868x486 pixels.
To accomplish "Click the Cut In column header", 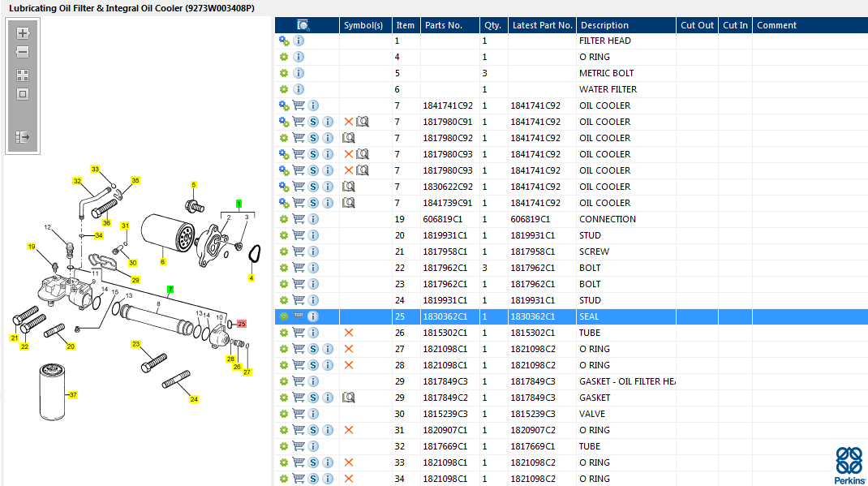I will tap(735, 25).
